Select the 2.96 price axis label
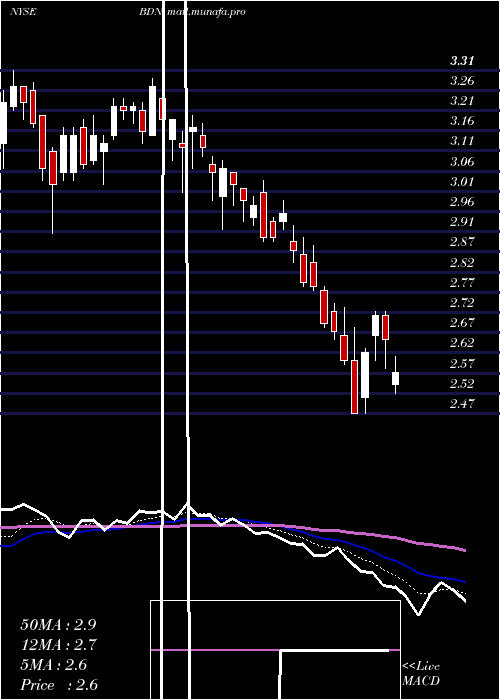Image resolution: width=500 pixels, height=700 pixels. pyautogui.click(x=462, y=202)
